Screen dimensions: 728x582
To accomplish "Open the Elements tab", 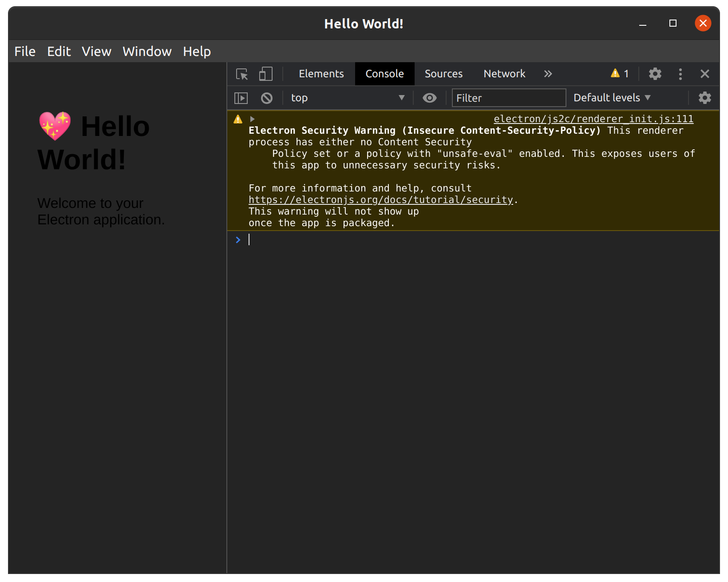I will [321, 74].
